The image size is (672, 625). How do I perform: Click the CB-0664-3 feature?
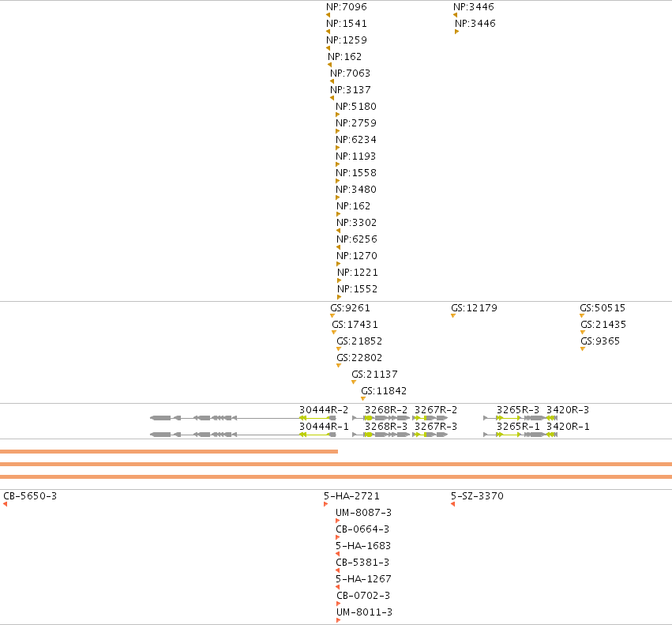[x=362, y=529]
